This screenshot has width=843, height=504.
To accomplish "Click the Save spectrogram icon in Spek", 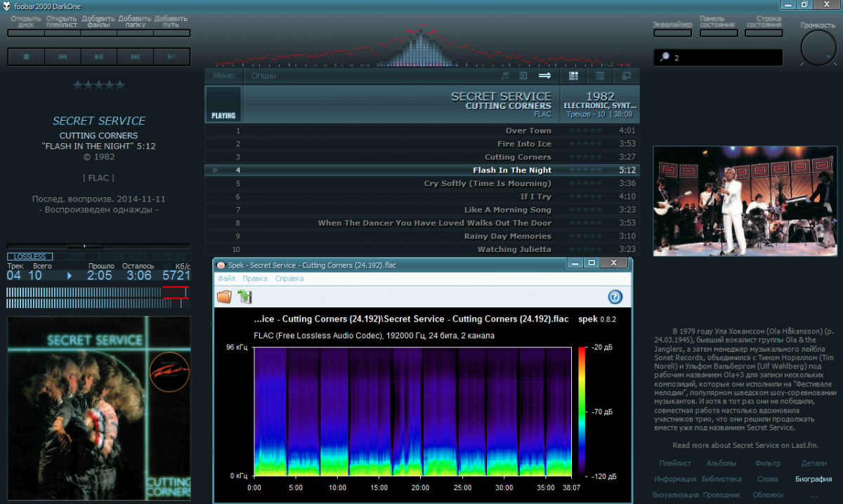I will pyautogui.click(x=244, y=297).
